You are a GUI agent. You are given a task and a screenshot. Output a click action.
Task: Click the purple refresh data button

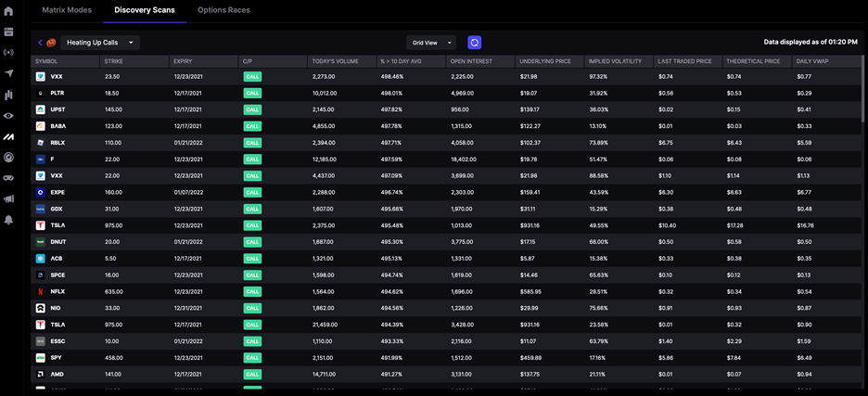point(475,43)
